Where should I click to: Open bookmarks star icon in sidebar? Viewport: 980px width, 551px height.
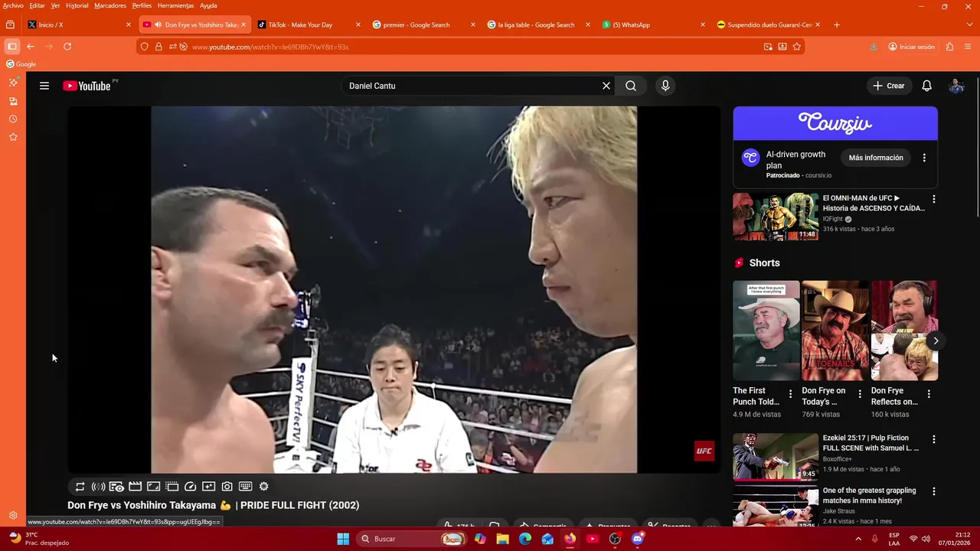coord(13,137)
